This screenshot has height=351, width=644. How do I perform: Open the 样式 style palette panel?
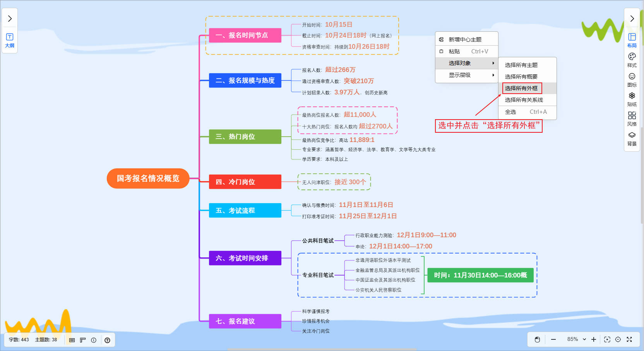(x=632, y=60)
